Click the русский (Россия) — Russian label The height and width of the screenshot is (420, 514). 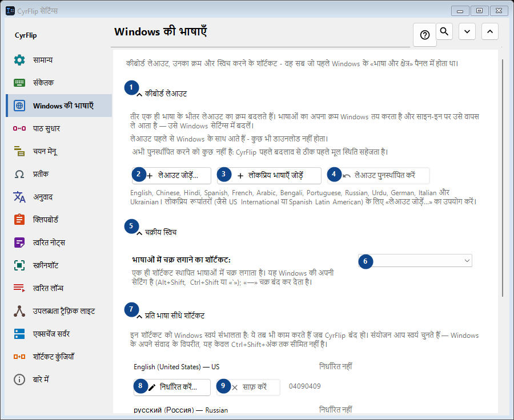click(180, 410)
